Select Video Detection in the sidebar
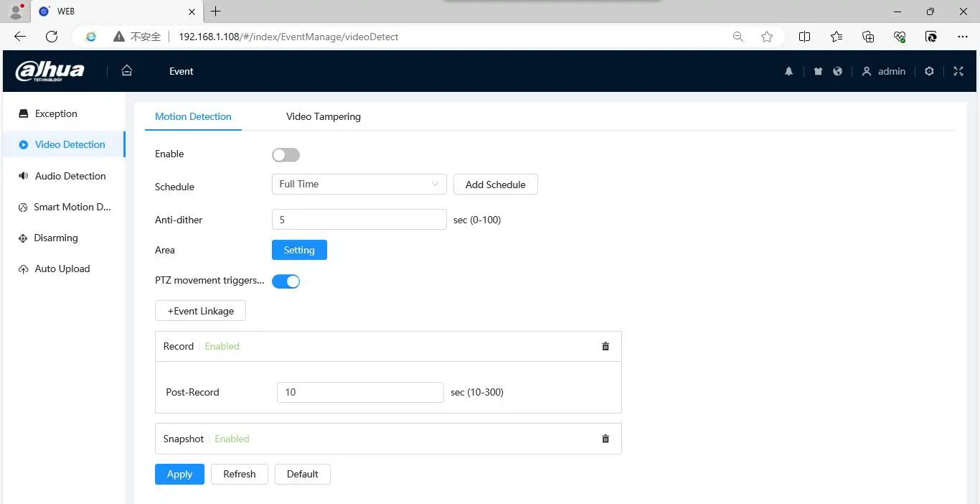Screen dimensions: 980x504 tap(63, 144)
